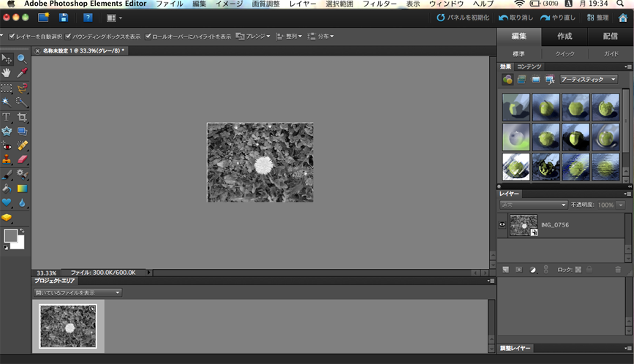This screenshot has height=364, width=634.
Task: Select the Horizontal Type tool
Action: coord(7,117)
